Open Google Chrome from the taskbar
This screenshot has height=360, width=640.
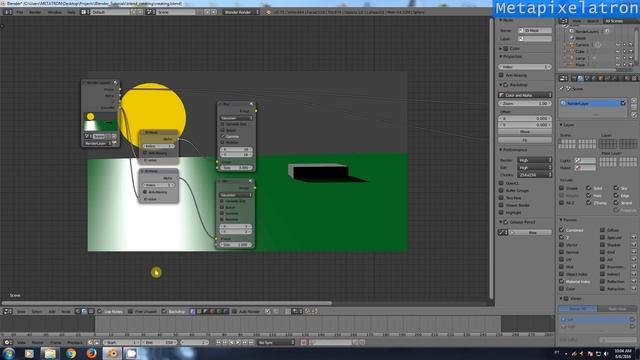click(71, 353)
